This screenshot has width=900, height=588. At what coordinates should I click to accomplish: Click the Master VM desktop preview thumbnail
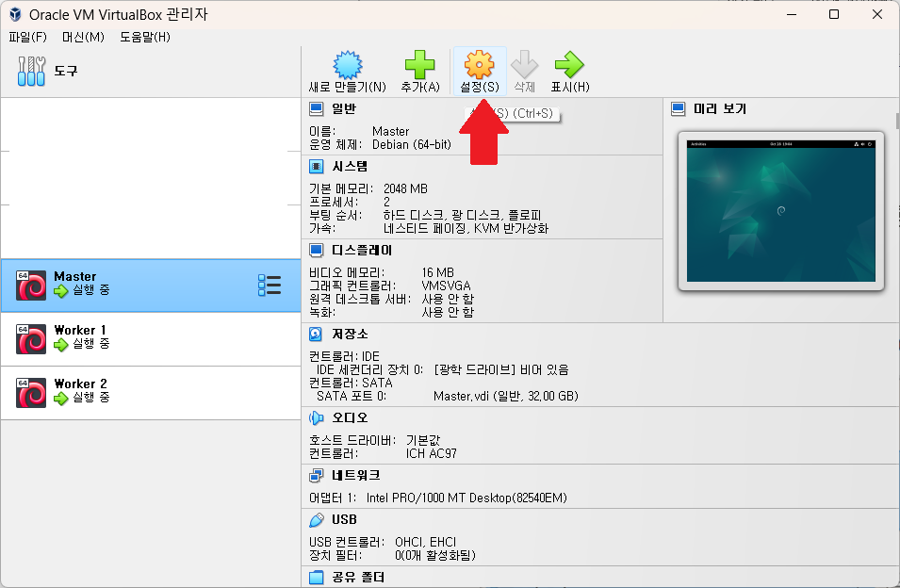(780, 211)
